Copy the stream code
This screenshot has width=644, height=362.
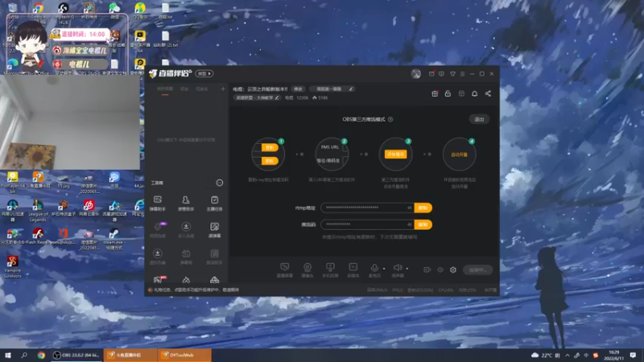coord(423,224)
